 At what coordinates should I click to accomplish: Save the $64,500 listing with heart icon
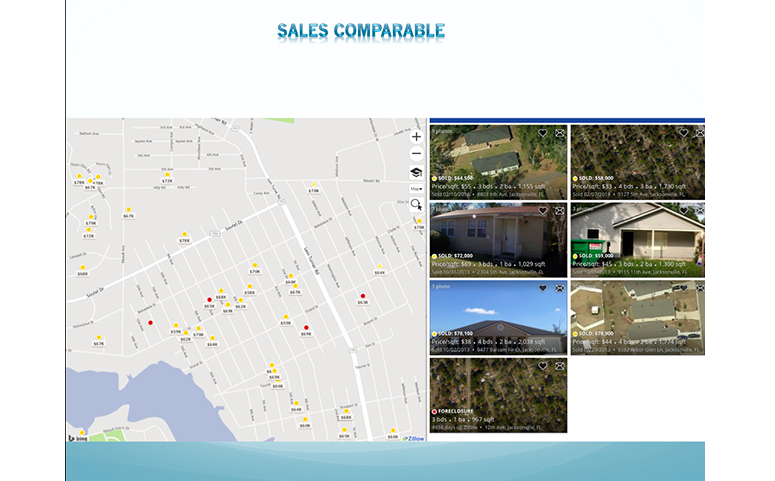pyautogui.click(x=543, y=133)
